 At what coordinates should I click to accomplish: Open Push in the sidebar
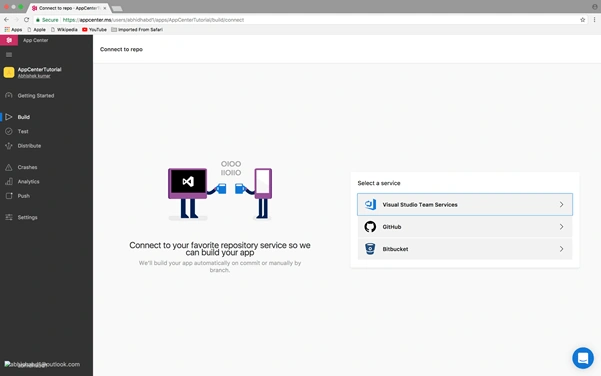pos(23,196)
